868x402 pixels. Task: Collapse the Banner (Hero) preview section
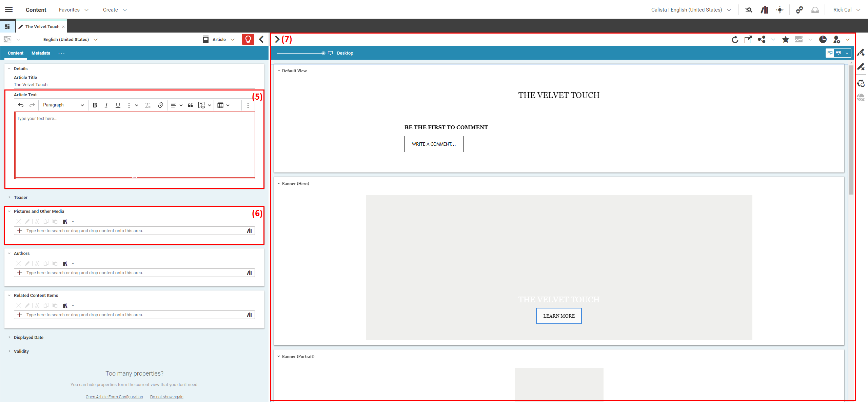pyautogui.click(x=279, y=183)
